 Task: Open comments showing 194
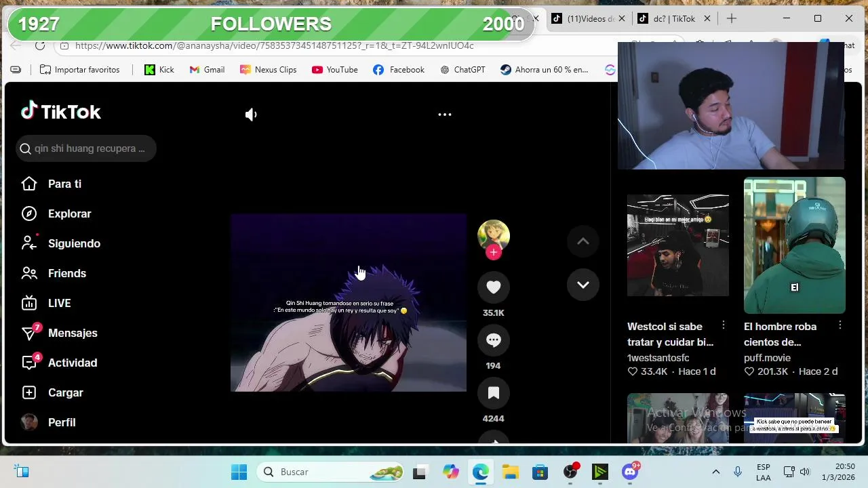(x=494, y=340)
